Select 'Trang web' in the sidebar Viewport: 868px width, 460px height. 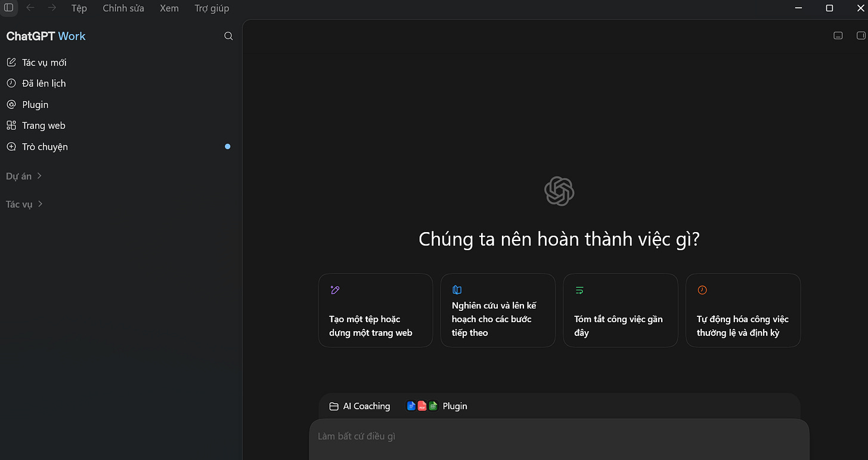tap(44, 125)
